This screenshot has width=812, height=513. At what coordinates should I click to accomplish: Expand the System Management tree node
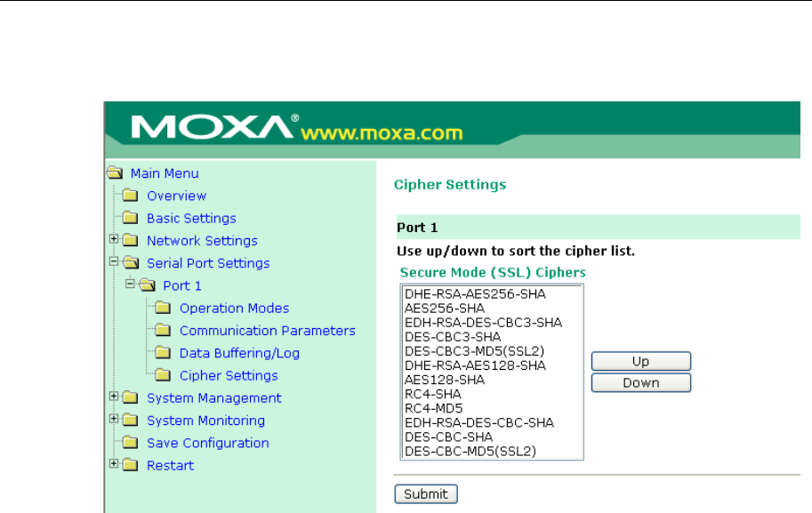click(x=113, y=397)
